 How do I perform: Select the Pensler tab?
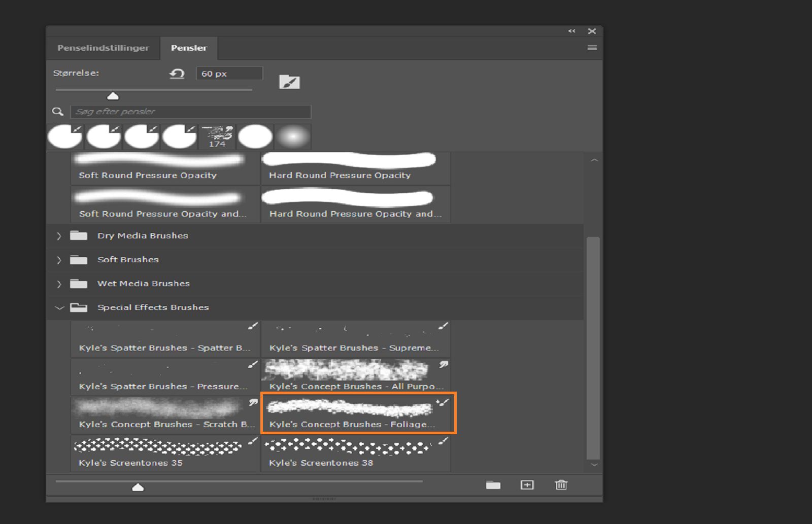coord(189,48)
